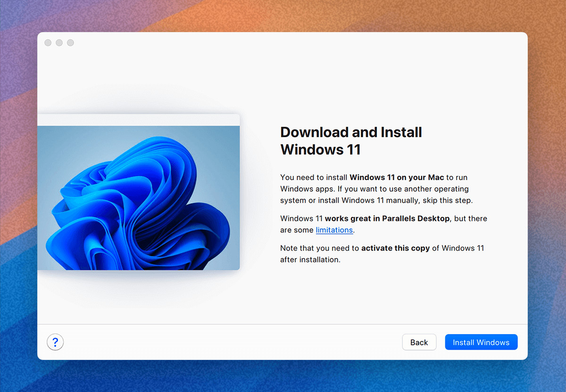
Task: Click the macOS desktop wallpaper outside the window
Action: [19, 188]
